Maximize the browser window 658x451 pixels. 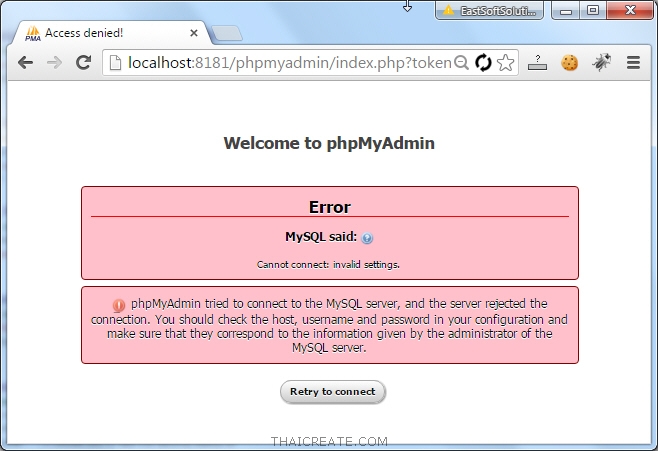pyautogui.click(x=593, y=10)
